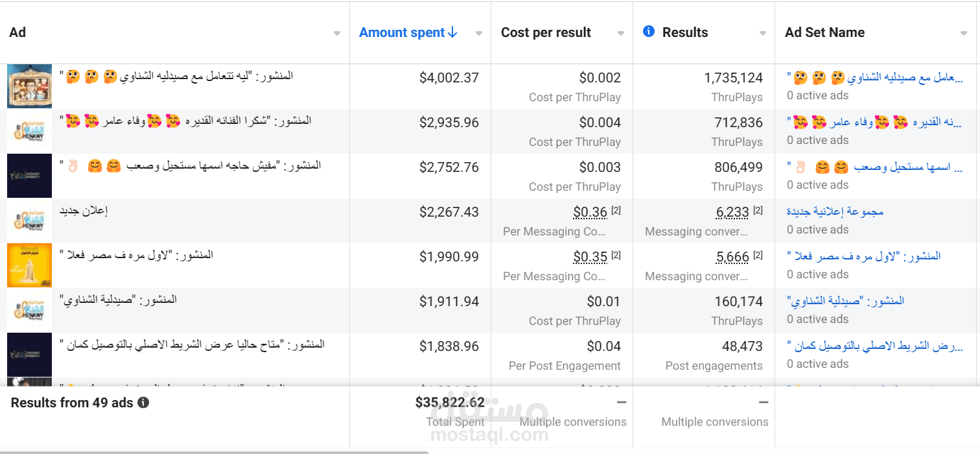Click info icon next to Results from 49 ads
This screenshot has width=980, height=454.
tap(143, 403)
